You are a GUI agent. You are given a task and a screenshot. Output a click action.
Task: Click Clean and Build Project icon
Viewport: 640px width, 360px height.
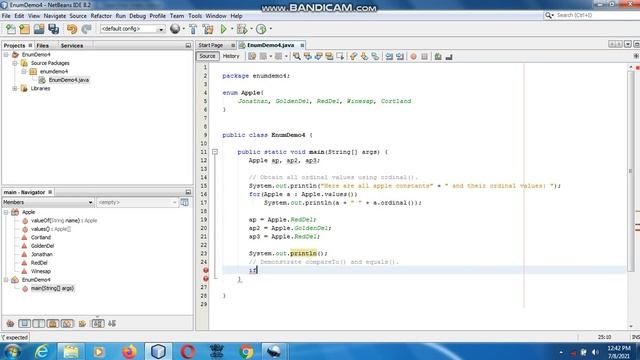click(208, 29)
